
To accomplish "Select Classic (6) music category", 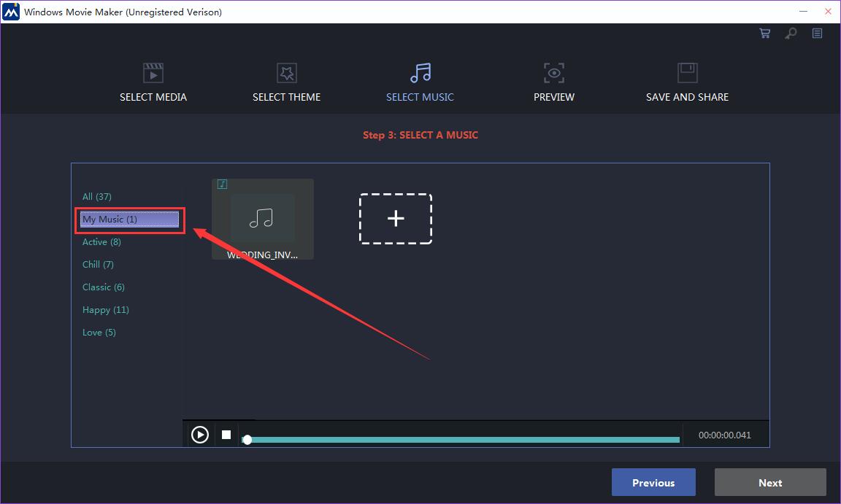I will [104, 287].
